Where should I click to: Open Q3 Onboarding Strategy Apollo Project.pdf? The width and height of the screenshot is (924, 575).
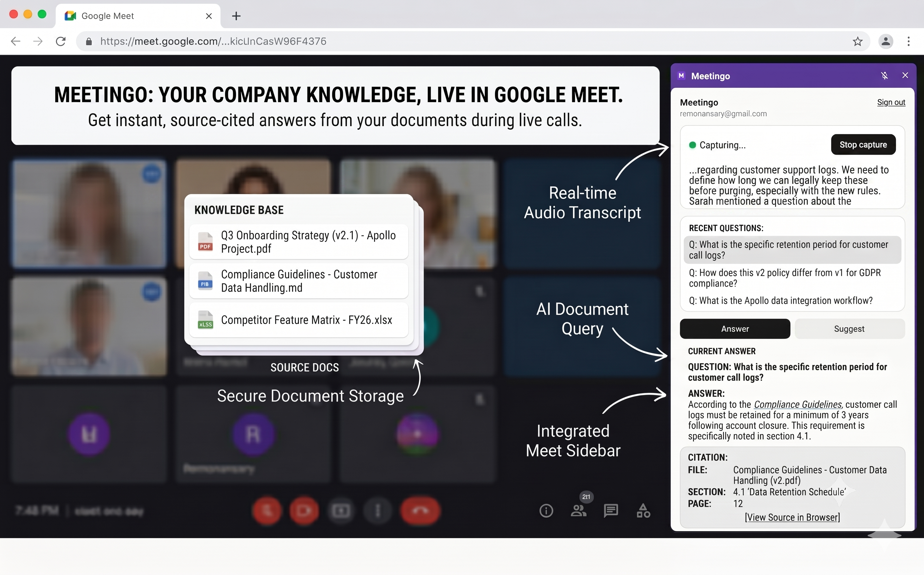[x=299, y=242]
